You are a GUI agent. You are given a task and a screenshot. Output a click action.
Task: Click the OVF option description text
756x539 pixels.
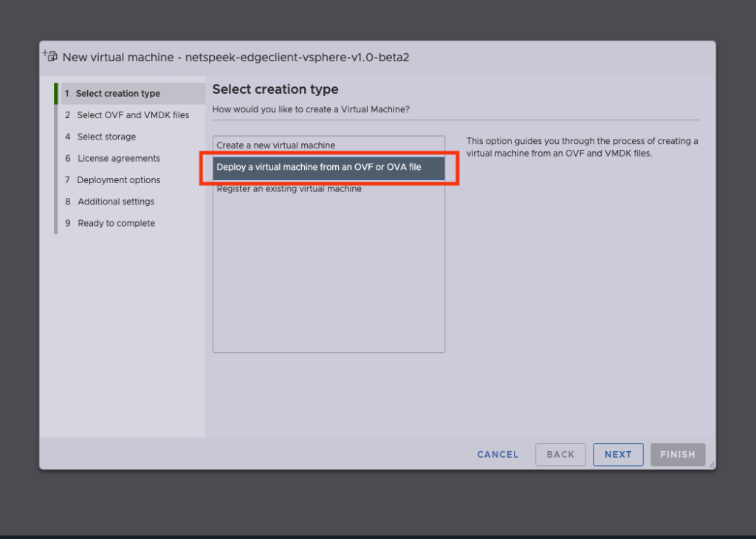tap(582, 148)
